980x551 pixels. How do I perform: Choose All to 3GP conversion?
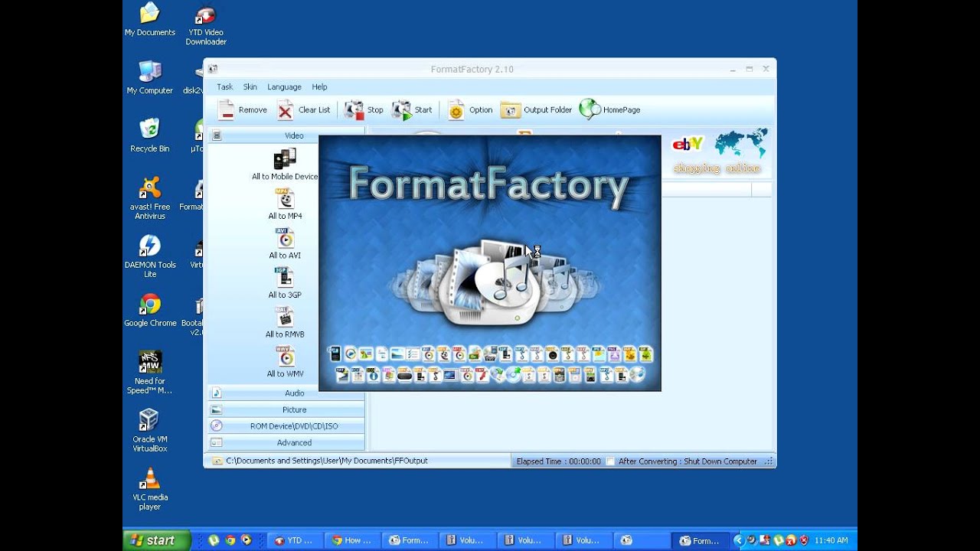[285, 283]
